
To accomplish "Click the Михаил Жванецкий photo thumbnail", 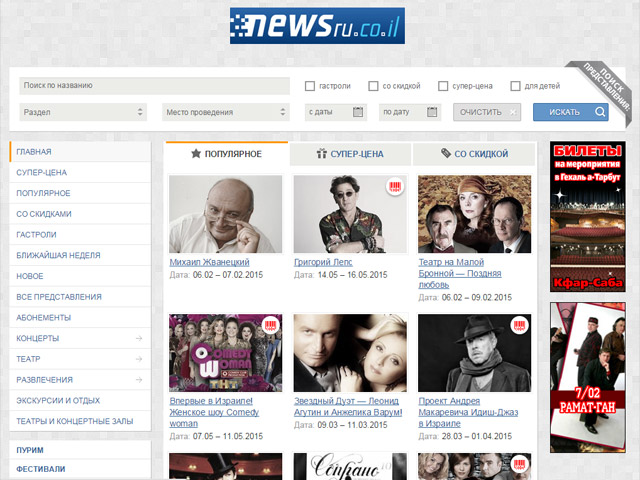I will 226,214.
